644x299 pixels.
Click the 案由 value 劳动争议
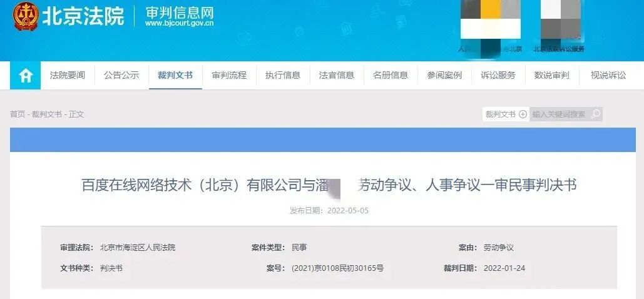[499, 248]
